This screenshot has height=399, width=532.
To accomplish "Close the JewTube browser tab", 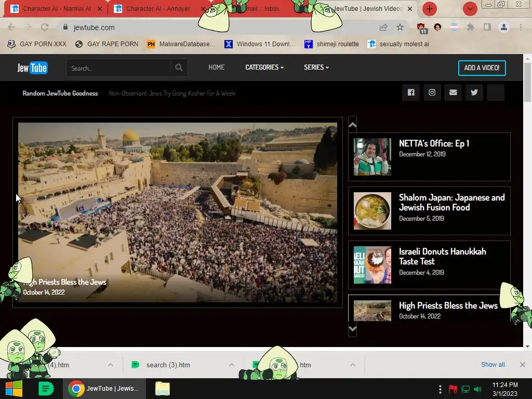I will point(410,9).
